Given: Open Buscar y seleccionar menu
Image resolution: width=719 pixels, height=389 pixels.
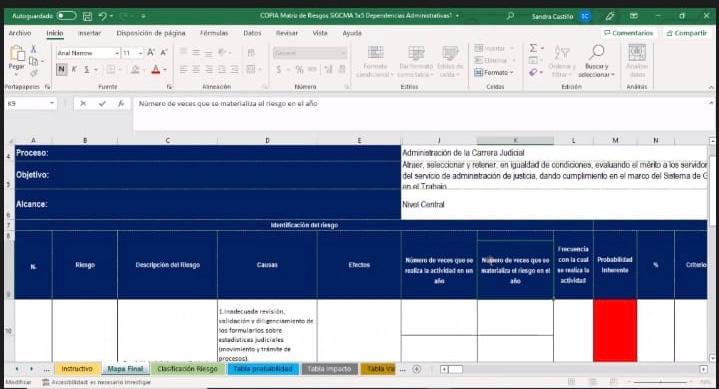Looking at the screenshot, I should tap(596, 61).
